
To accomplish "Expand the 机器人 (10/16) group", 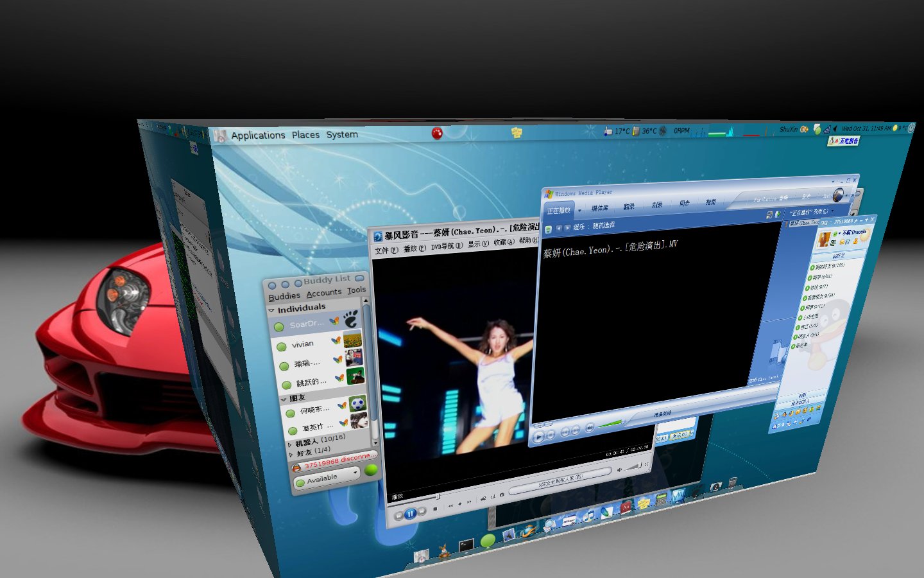I will tap(290, 444).
